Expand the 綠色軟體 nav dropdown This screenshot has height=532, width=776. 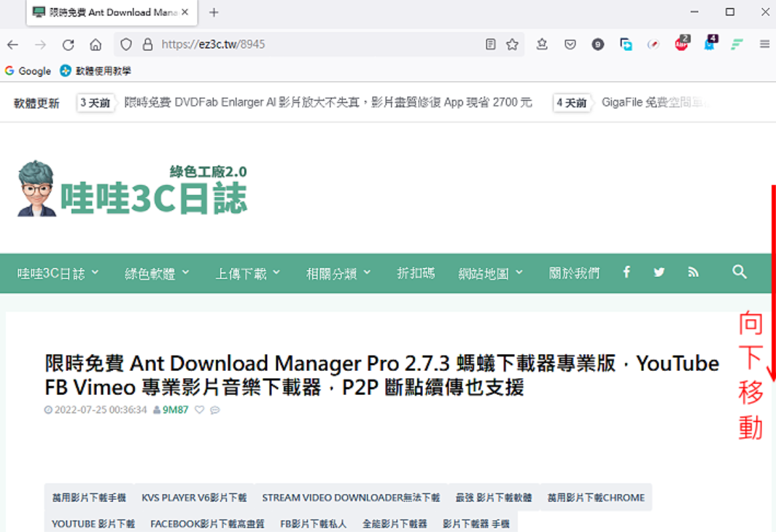point(156,273)
